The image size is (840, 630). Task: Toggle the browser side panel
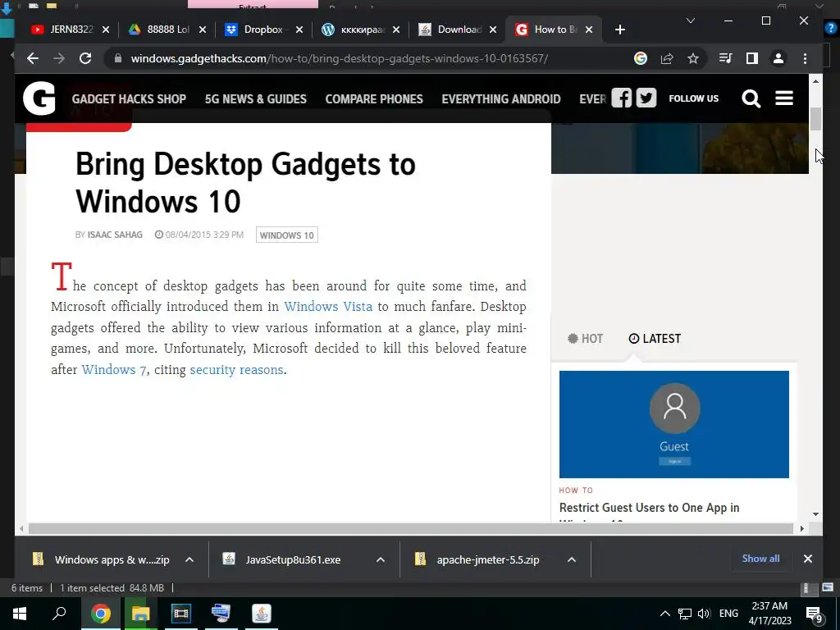tap(752, 58)
